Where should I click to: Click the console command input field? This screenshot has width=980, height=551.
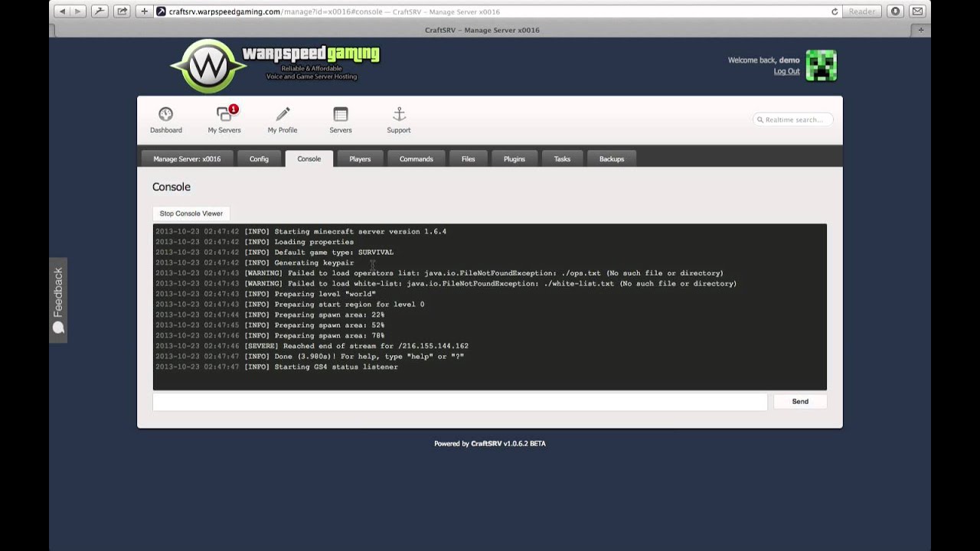(459, 402)
